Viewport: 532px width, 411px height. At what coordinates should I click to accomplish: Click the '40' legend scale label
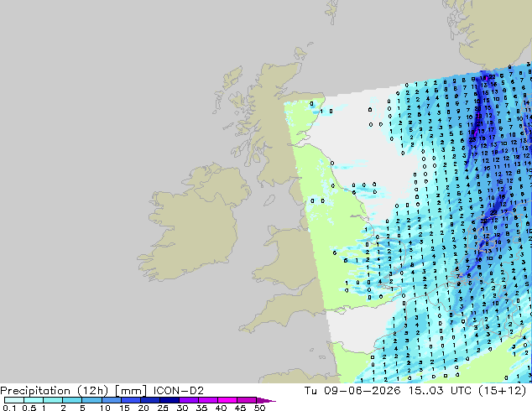221,408
